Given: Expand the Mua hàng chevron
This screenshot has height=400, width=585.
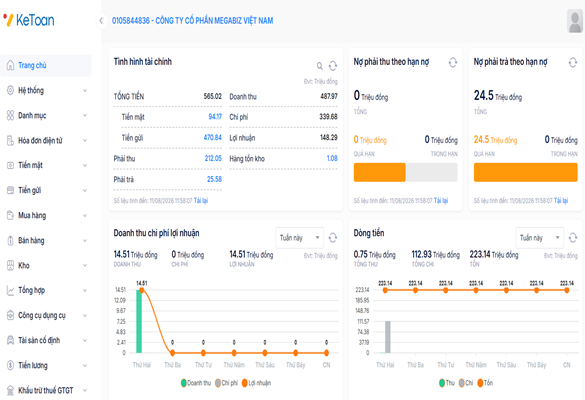Looking at the screenshot, I should click(x=85, y=215).
